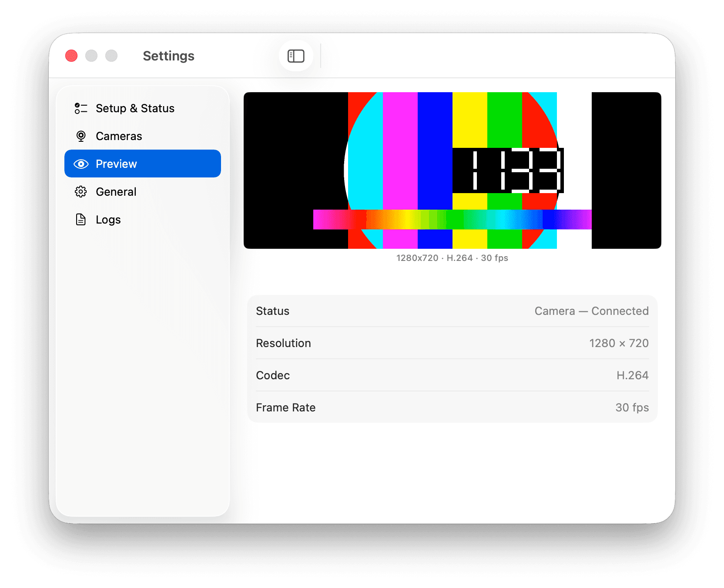Click the camera test pattern preview
Viewport: 724px width, 588px height.
pos(452,170)
